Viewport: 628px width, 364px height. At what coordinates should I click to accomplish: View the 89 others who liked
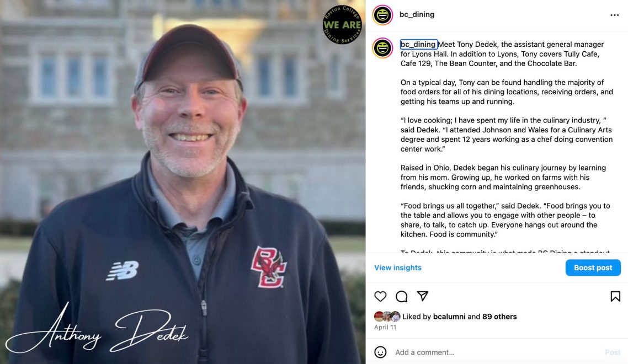point(499,317)
